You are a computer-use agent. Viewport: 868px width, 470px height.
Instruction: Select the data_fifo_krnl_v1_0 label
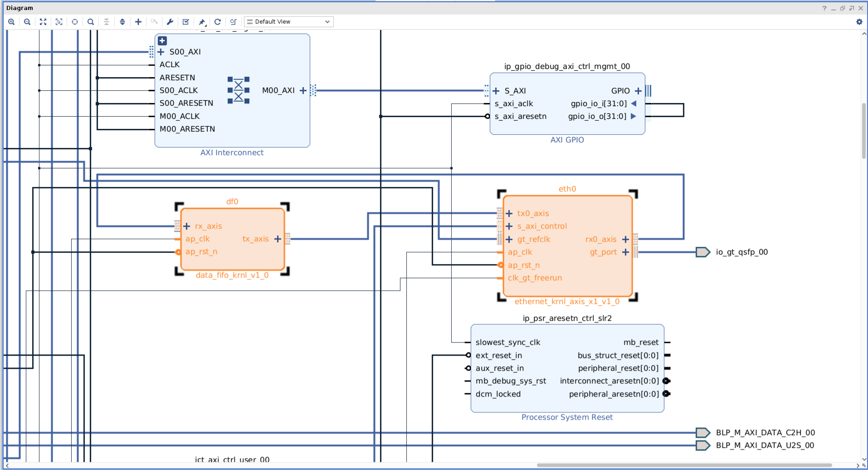(232, 275)
